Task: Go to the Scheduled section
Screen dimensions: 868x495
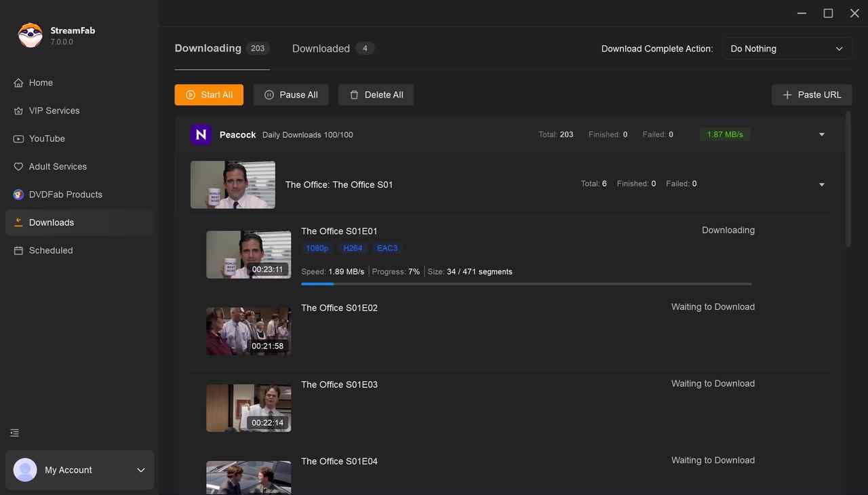Action: [x=50, y=250]
